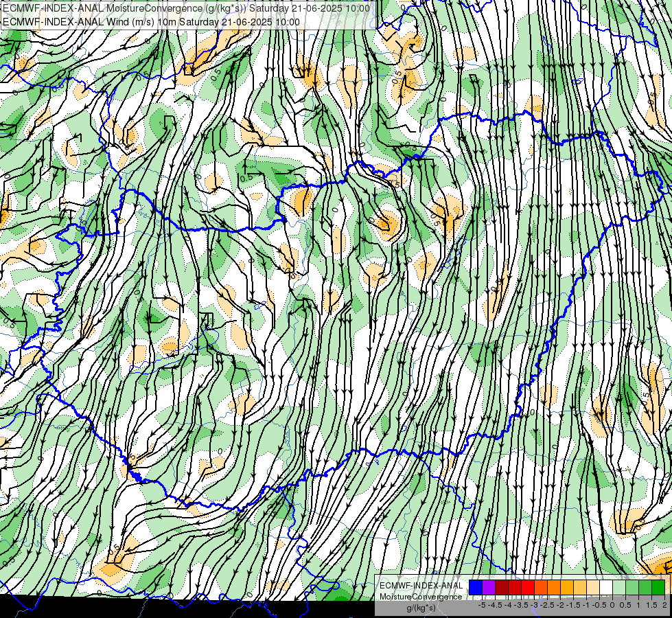
Task: Click the legend label 'MoistureConvergence'
Action: (x=421, y=597)
